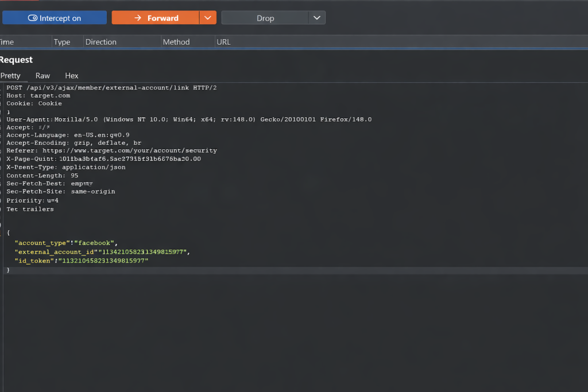Viewport: 588px width, 392px height.
Task: Sort by the Type column header
Action: pos(61,42)
